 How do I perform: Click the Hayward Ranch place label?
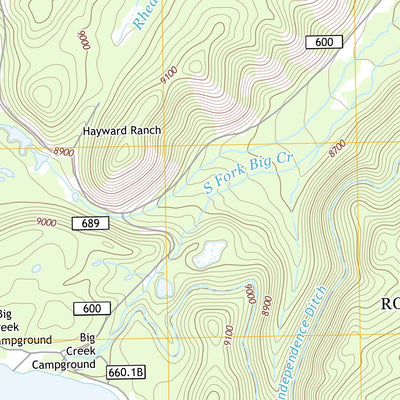click(122, 130)
